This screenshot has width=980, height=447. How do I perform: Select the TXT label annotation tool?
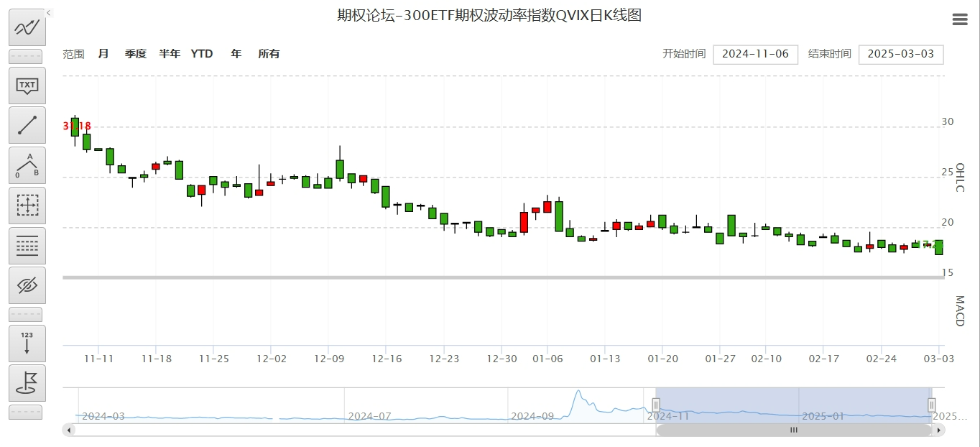27,86
